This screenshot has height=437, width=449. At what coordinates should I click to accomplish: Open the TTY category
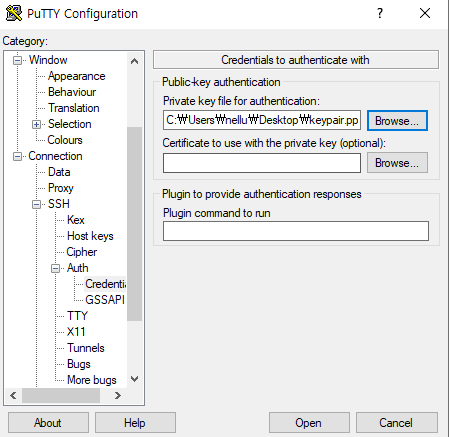(x=77, y=316)
